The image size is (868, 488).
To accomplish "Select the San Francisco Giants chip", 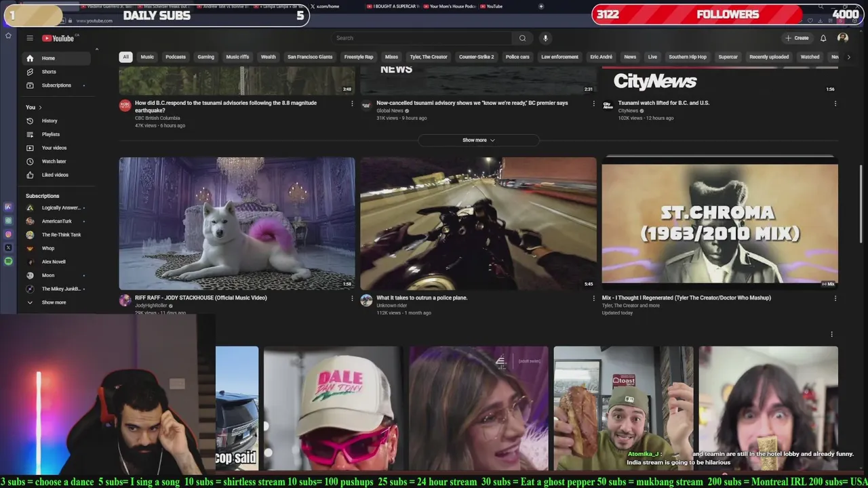I will click(310, 57).
